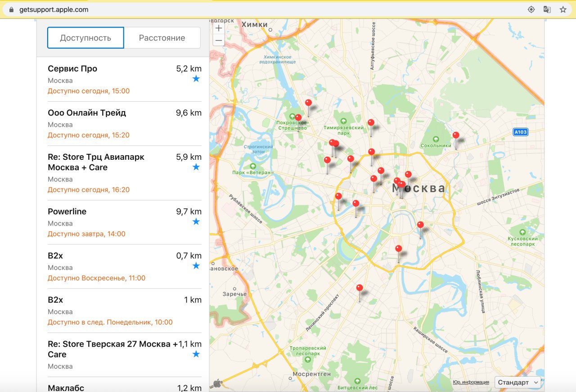Switch to the Доступность tab
Screen dimensions: 576x392
85,38
